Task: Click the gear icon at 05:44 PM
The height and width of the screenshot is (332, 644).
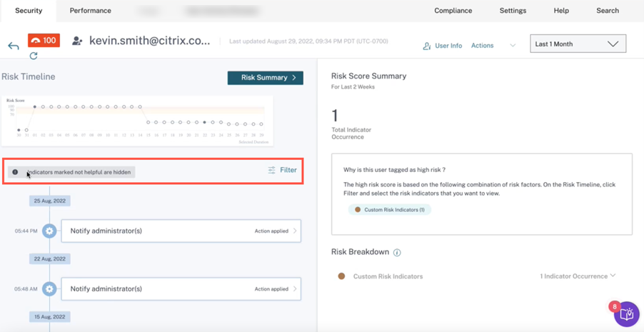Action: point(49,231)
